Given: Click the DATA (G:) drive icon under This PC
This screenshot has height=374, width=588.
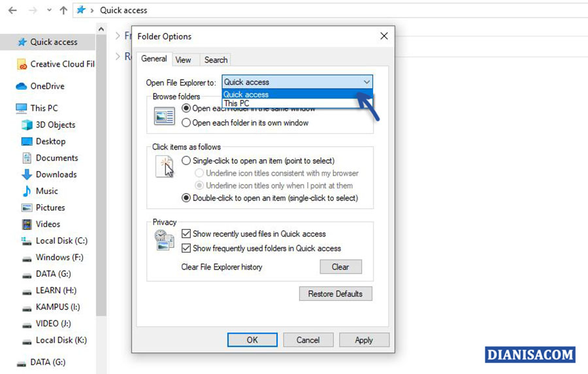Looking at the screenshot, I should click(27, 275).
